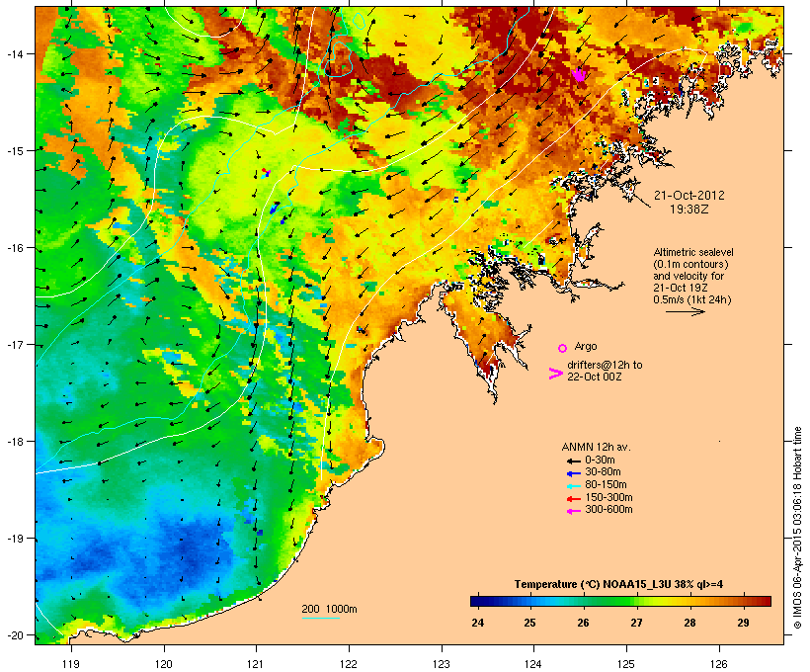
Task: Click the 'ANMN 12h av.' heading
Action: 596,447
